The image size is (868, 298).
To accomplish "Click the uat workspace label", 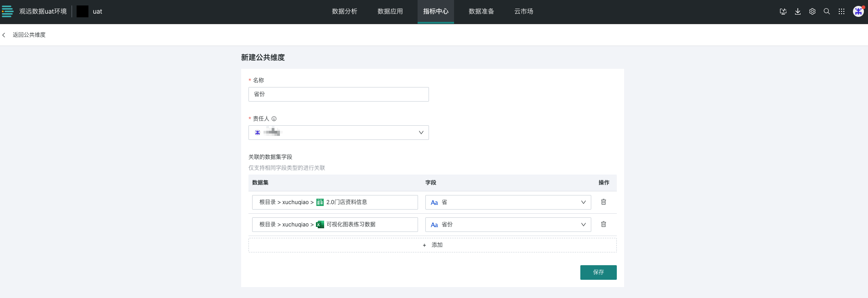I will [x=98, y=11].
